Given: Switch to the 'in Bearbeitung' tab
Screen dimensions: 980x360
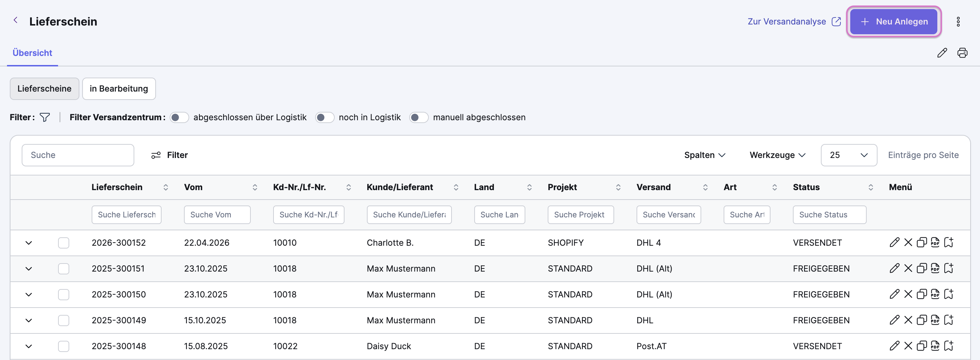Looking at the screenshot, I should click(119, 88).
